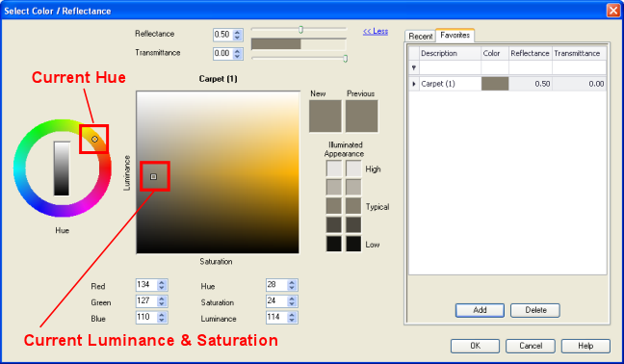Click the New color swatch
This screenshot has height=364, width=624.
[325, 116]
